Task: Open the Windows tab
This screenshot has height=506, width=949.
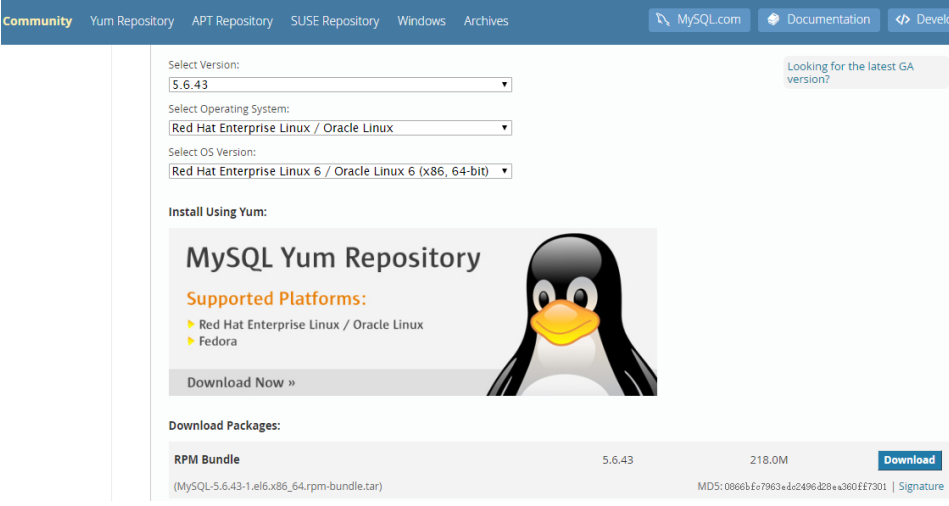Action: point(421,21)
